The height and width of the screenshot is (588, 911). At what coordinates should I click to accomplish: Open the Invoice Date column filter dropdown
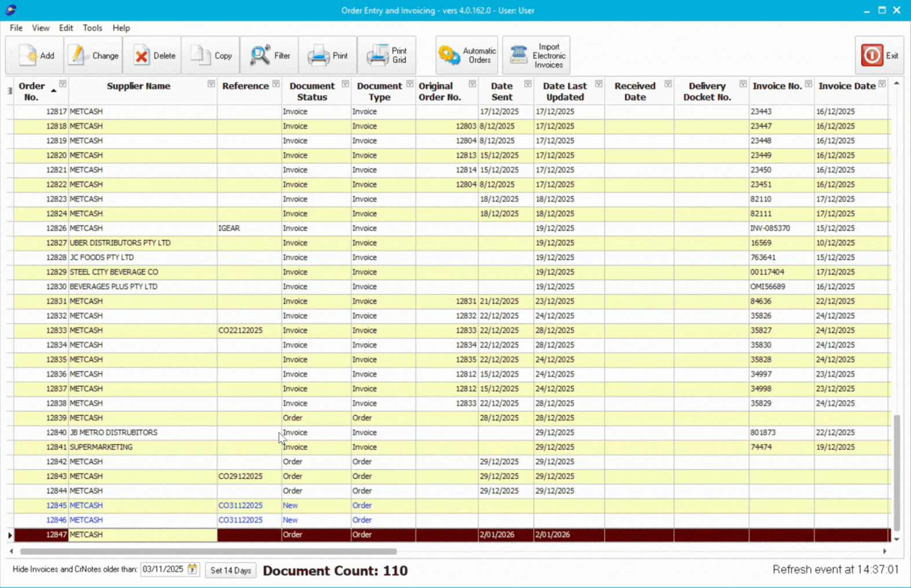tap(882, 84)
